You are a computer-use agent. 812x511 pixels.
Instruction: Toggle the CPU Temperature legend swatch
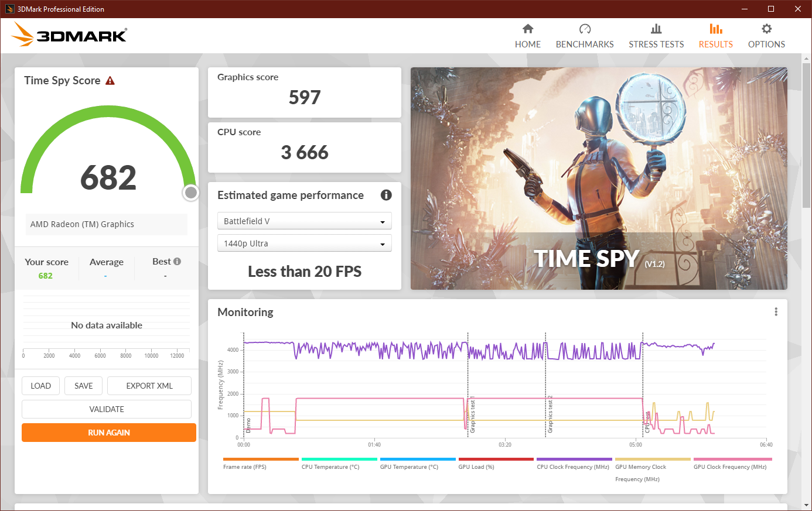(x=339, y=459)
